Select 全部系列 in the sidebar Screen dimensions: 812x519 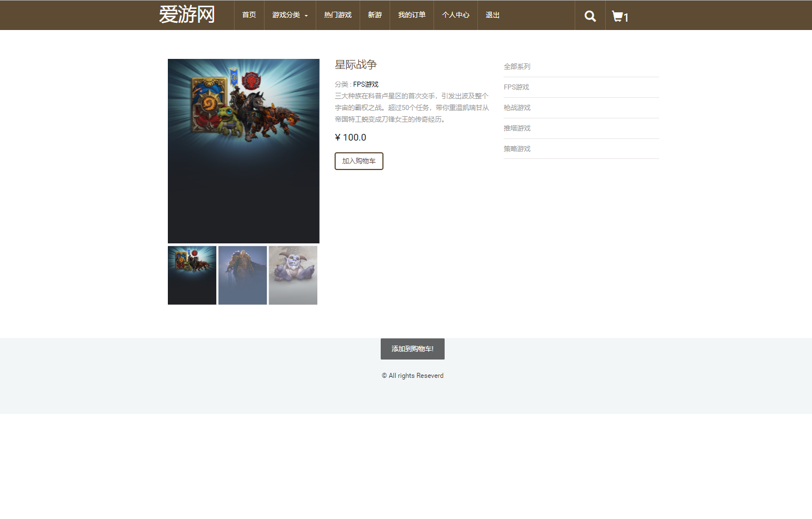pyautogui.click(x=516, y=66)
